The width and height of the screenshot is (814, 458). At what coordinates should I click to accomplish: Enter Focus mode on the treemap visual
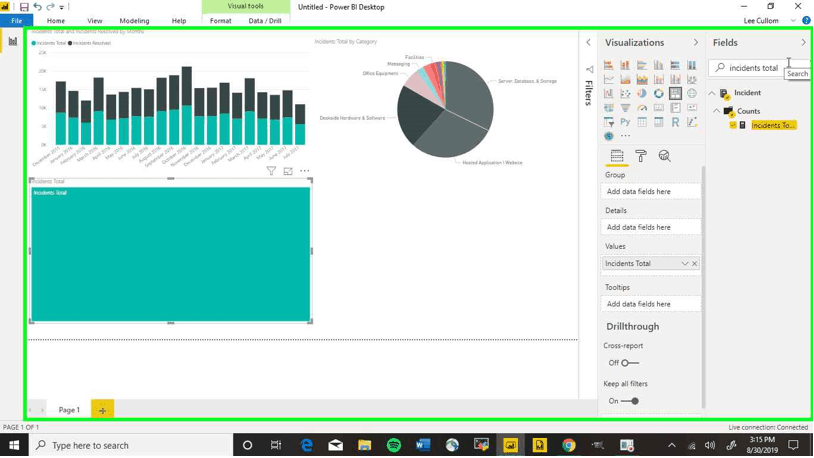(x=288, y=171)
